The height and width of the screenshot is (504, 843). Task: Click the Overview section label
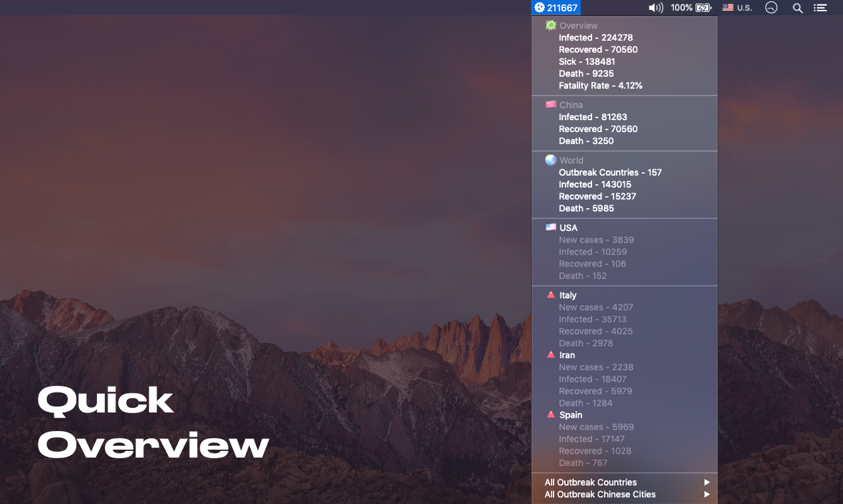[578, 26]
